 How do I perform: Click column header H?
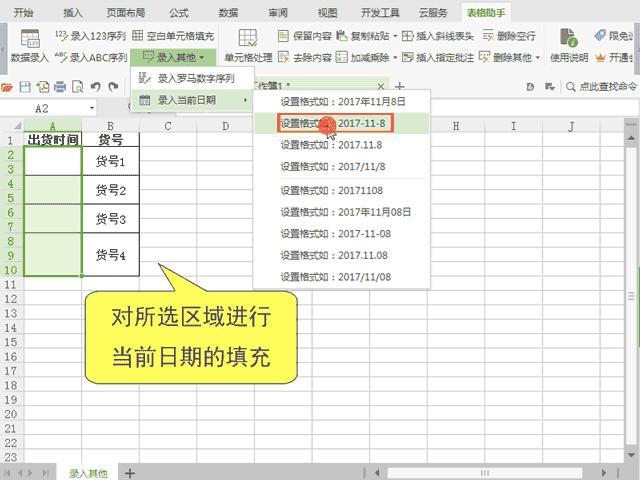(456, 126)
